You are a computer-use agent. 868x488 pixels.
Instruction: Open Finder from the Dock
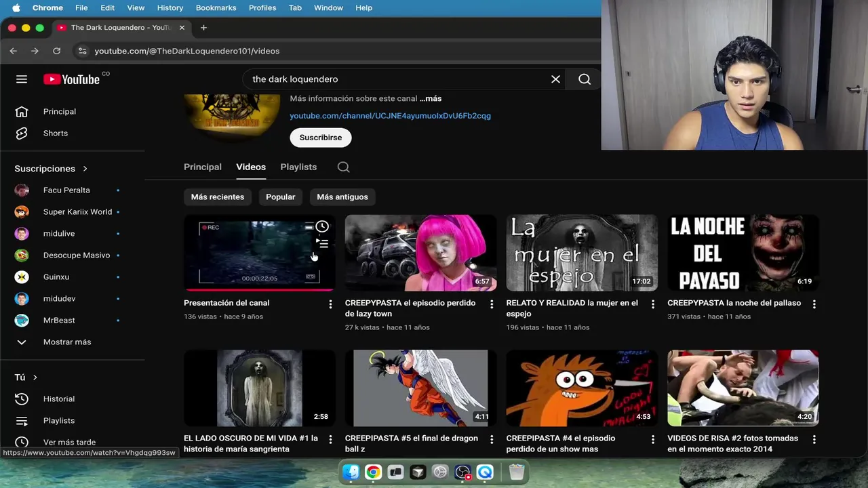point(351,472)
